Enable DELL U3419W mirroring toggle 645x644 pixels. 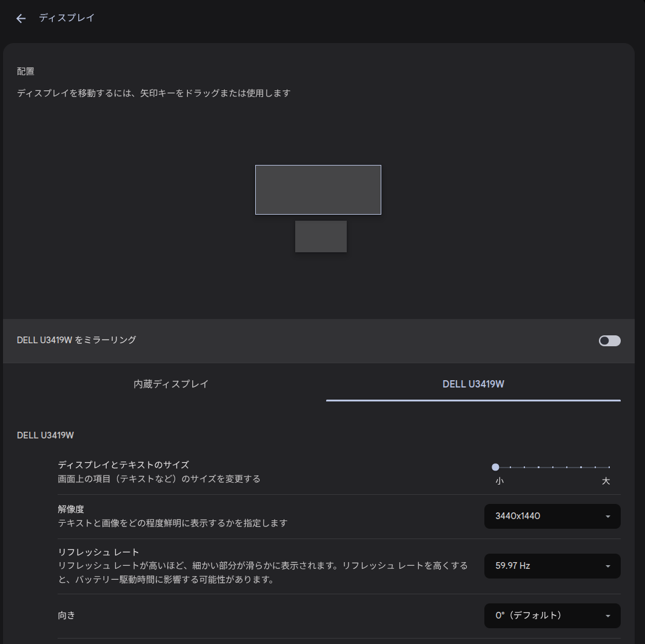[x=609, y=341]
